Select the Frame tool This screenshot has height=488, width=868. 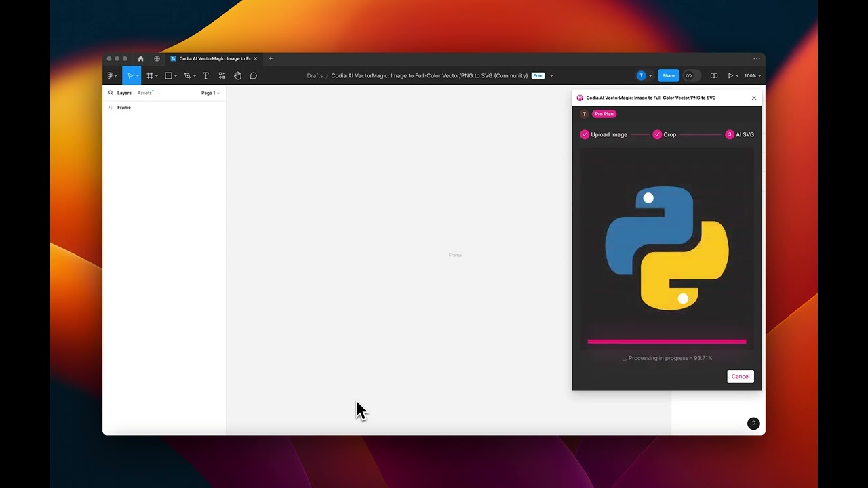[x=149, y=75]
